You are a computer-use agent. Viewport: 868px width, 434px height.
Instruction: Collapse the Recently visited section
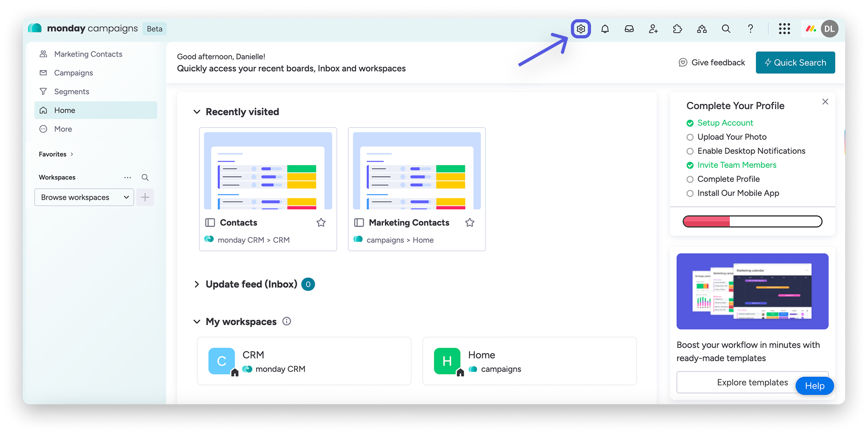pos(197,112)
